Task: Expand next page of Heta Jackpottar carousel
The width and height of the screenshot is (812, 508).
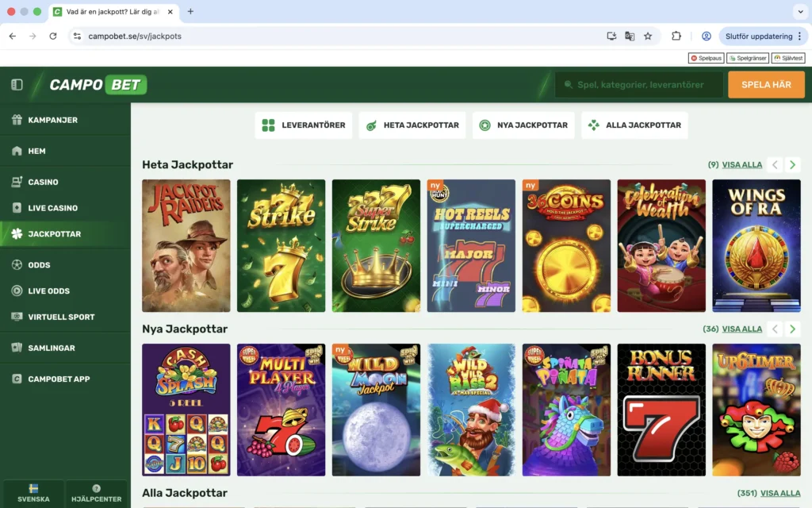Action: pos(791,164)
